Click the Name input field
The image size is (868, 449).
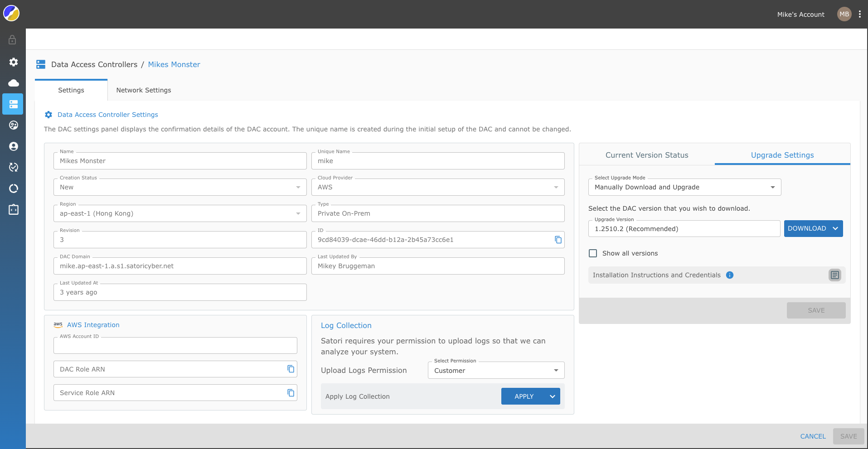(180, 161)
